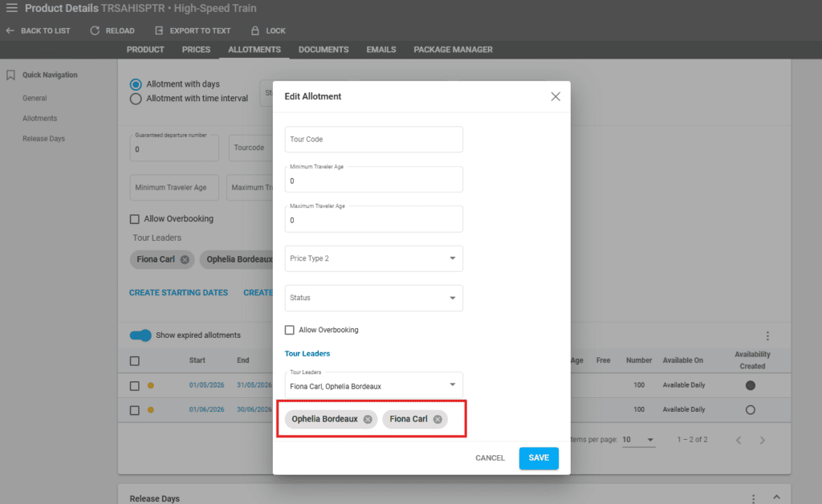
Task: Click the Quick Navigation bookmark icon
Action: pyautogui.click(x=10, y=75)
